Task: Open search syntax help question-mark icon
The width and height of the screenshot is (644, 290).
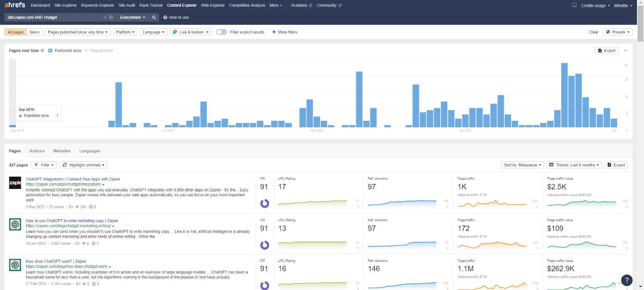Action: [x=111, y=17]
